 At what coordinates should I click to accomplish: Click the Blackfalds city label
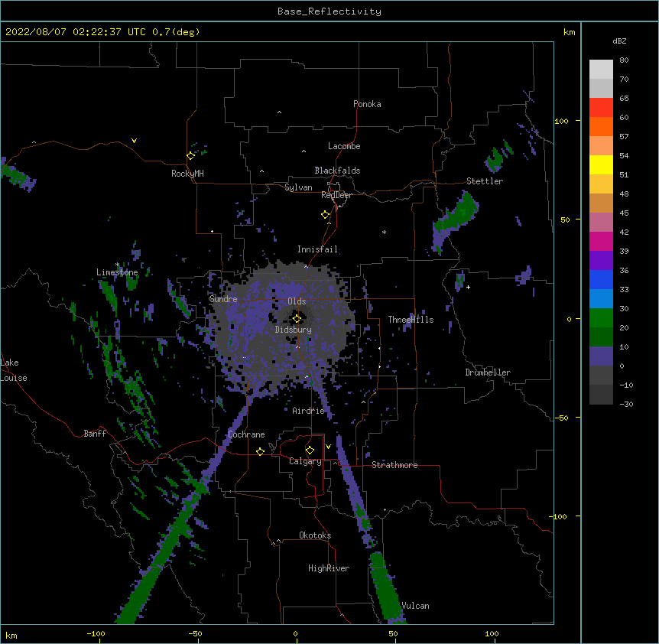coord(337,171)
